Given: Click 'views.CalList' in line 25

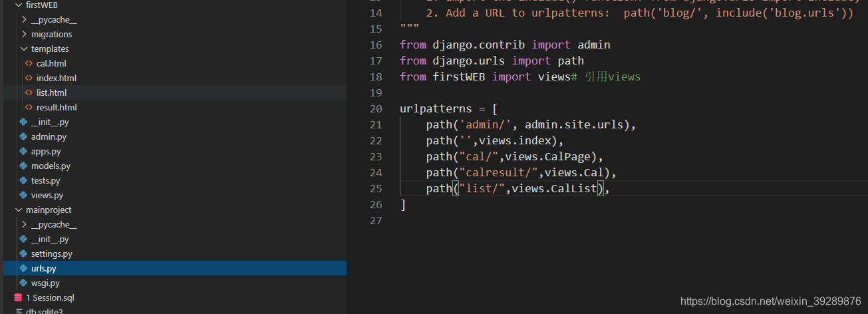Looking at the screenshot, I should point(555,188).
